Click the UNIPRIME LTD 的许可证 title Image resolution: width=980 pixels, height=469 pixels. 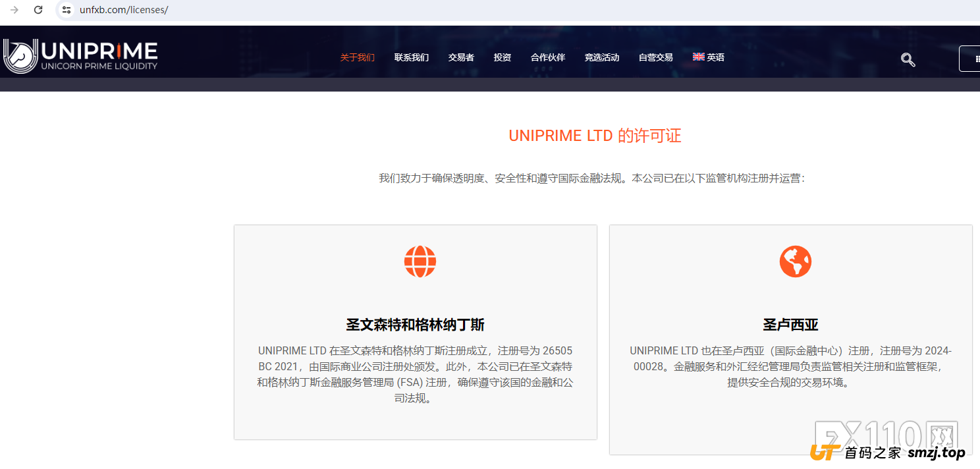[x=595, y=136]
